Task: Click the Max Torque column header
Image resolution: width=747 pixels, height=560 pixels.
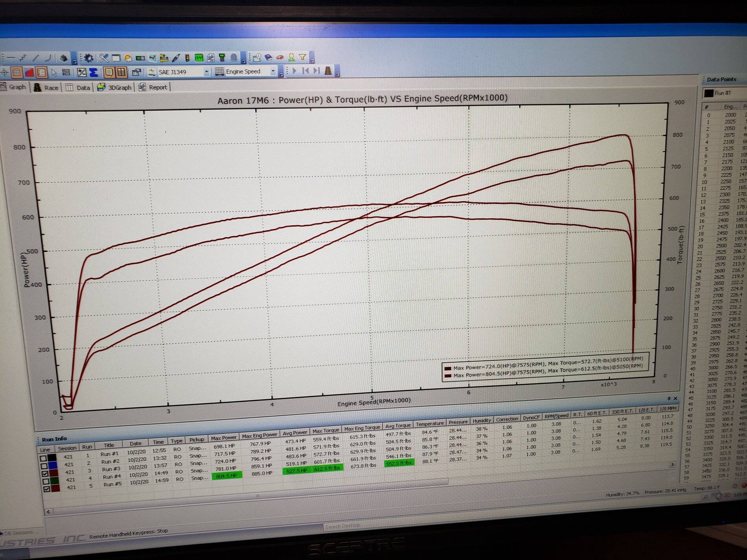Action: click(x=326, y=431)
